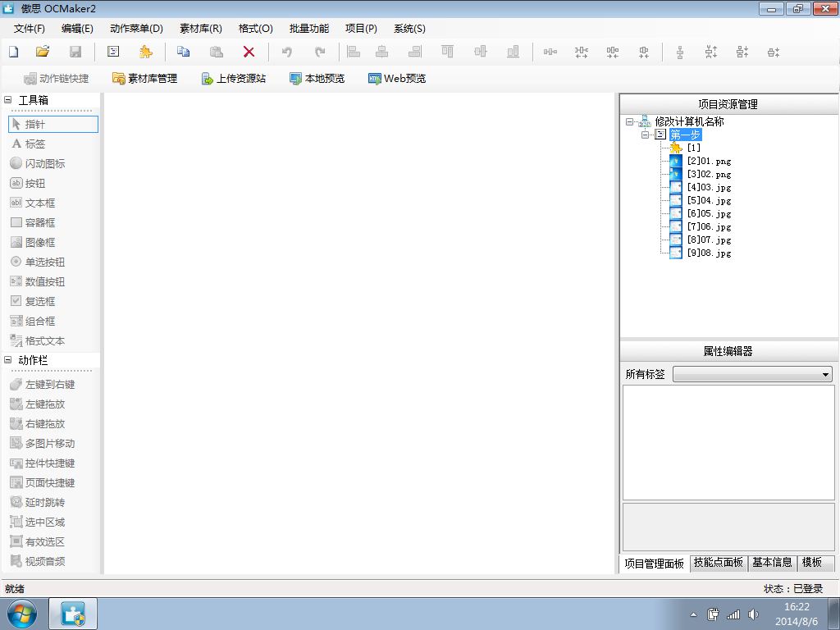Image resolution: width=840 pixels, height=630 pixels.
Task: Click the align right edges icon
Action: [x=414, y=52]
